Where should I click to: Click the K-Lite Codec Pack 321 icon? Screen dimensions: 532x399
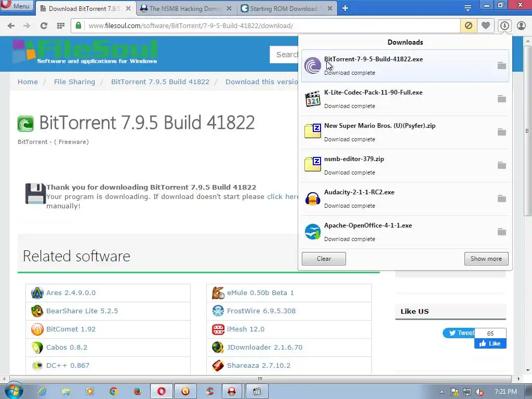coord(312,99)
